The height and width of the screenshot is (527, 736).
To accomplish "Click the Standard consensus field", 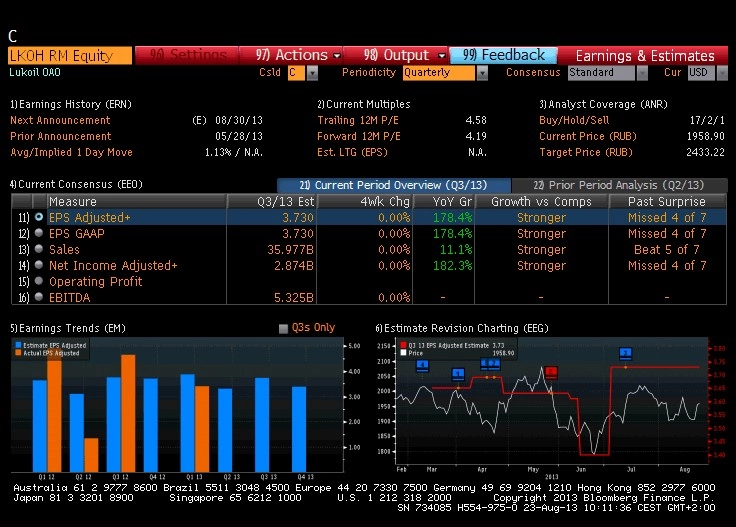I will point(601,73).
